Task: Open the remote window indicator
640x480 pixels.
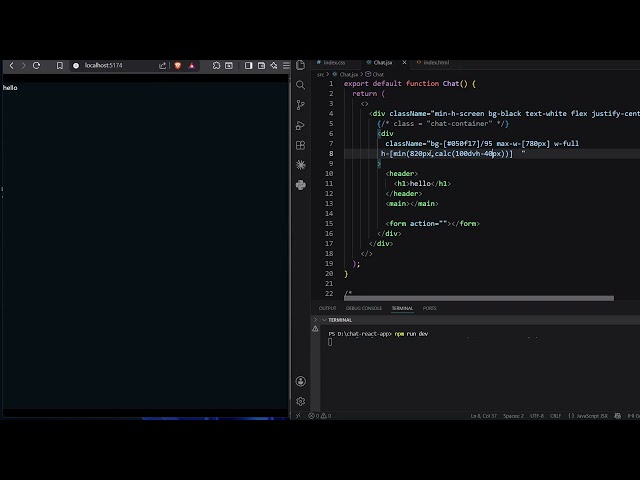Action: click(298, 416)
